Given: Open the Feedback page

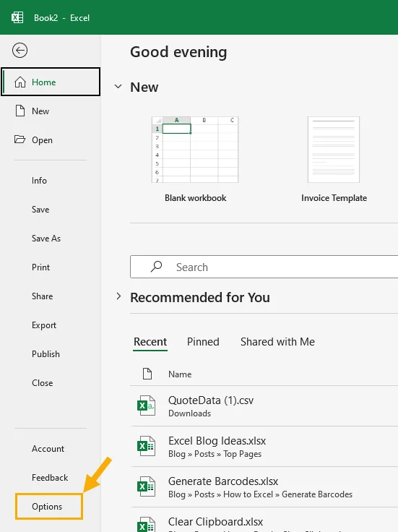Looking at the screenshot, I should click(50, 477).
